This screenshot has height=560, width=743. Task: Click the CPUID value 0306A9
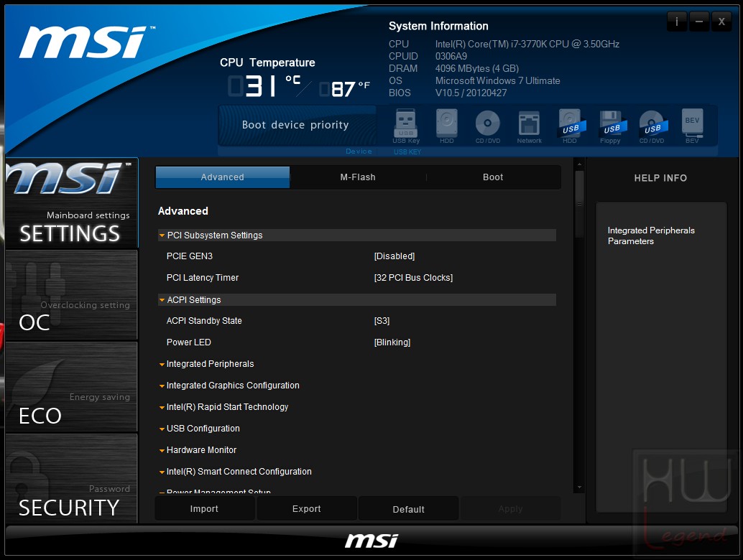click(x=451, y=56)
